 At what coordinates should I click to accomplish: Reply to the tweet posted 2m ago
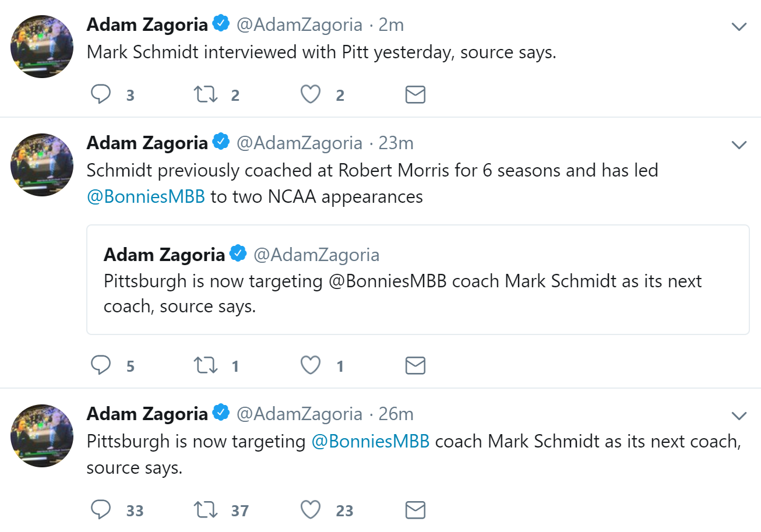101,94
